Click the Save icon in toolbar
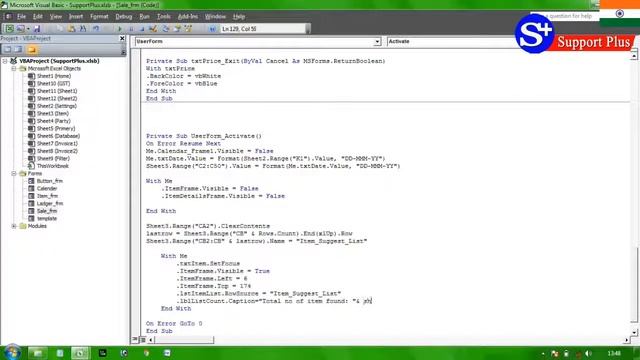This screenshot has height=360, width=640. (37, 29)
